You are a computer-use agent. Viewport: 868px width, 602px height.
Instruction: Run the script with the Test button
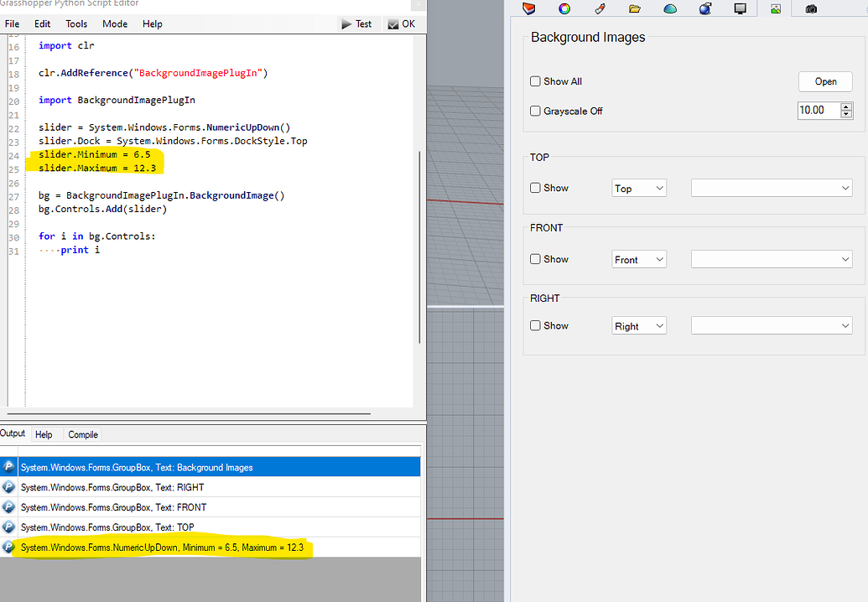coord(358,23)
